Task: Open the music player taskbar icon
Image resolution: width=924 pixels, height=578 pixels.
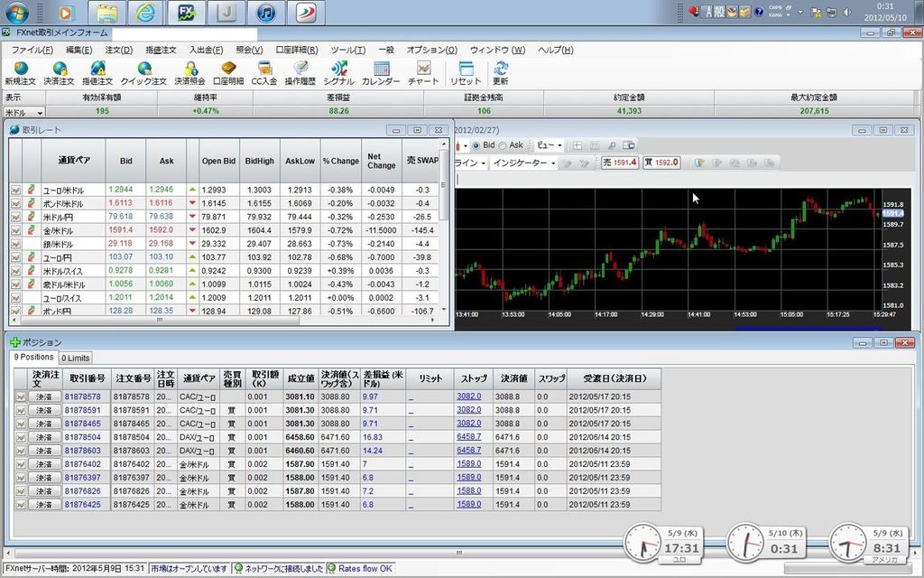Action: 266,13
